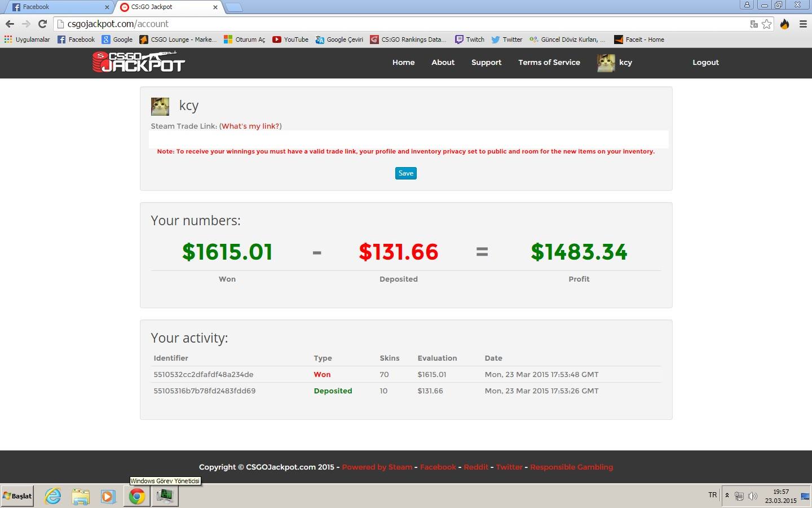Click identifier 5510532cc2dfafdf48a234de
The image size is (812, 508).
click(x=204, y=374)
